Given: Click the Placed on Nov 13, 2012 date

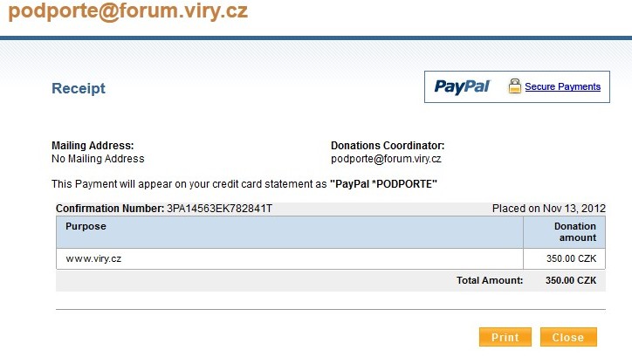Looking at the screenshot, I should (548, 209).
